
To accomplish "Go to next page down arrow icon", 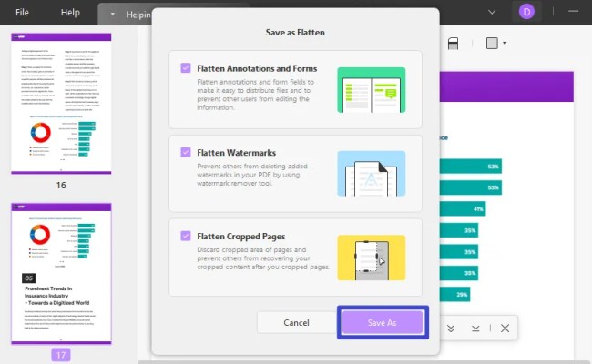I will [475, 329].
